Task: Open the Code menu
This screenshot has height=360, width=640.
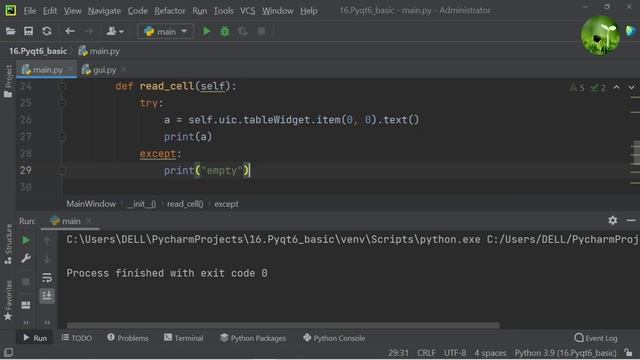Action: point(138,11)
